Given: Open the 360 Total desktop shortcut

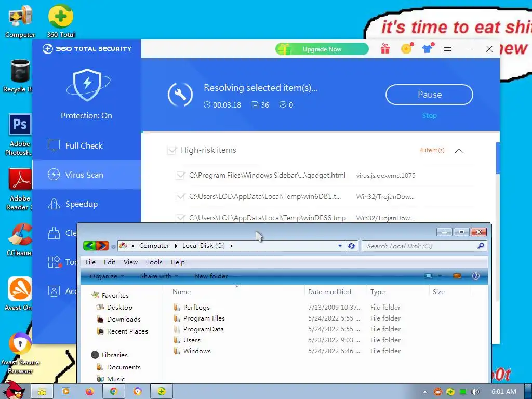Looking at the screenshot, I should (x=61, y=21).
